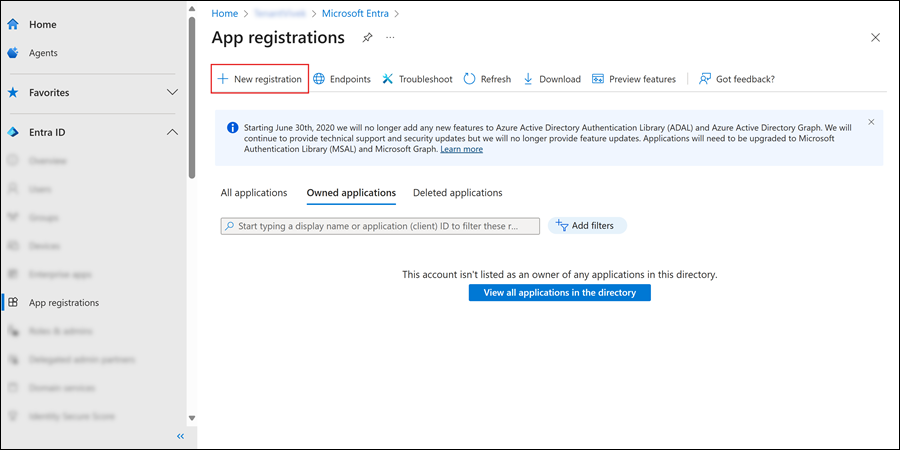Expand the Favorites section chevron
This screenshot has height=450, width=900.
172,92
